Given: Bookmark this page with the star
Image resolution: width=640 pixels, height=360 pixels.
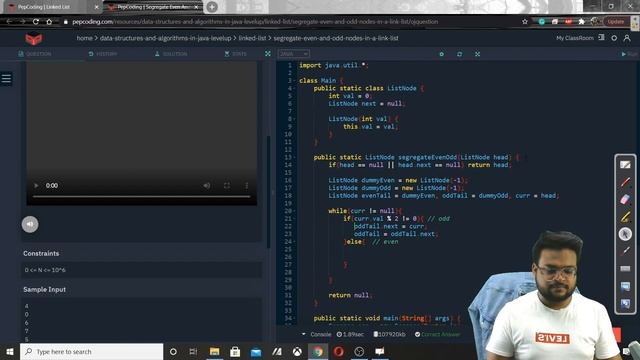Looking at the screenshot, I should click(525, 22).
